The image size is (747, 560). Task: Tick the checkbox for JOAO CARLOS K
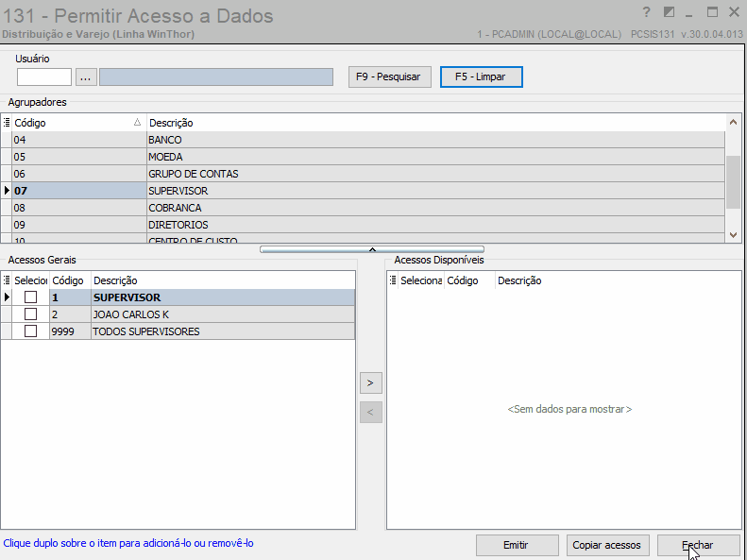pos(30,314)
